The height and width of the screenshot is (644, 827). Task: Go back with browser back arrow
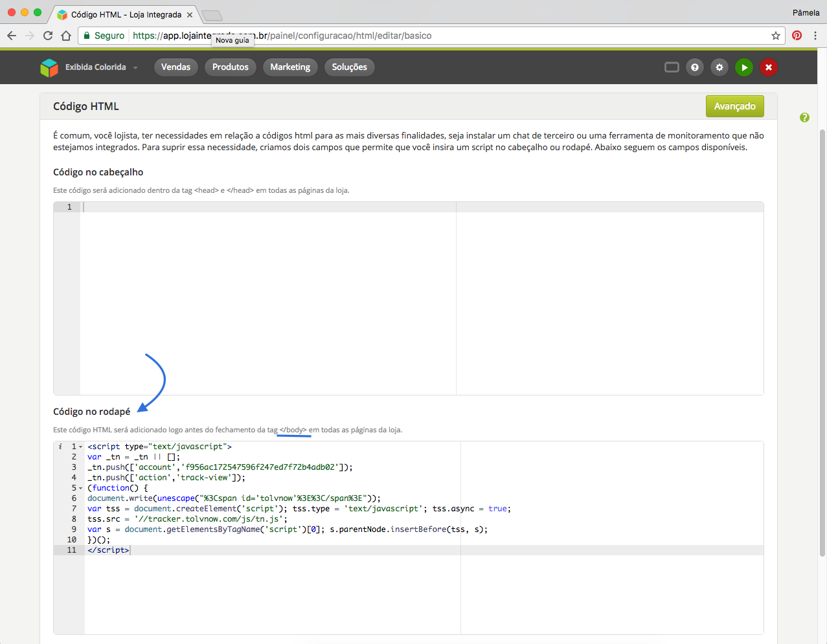[12, 36]
